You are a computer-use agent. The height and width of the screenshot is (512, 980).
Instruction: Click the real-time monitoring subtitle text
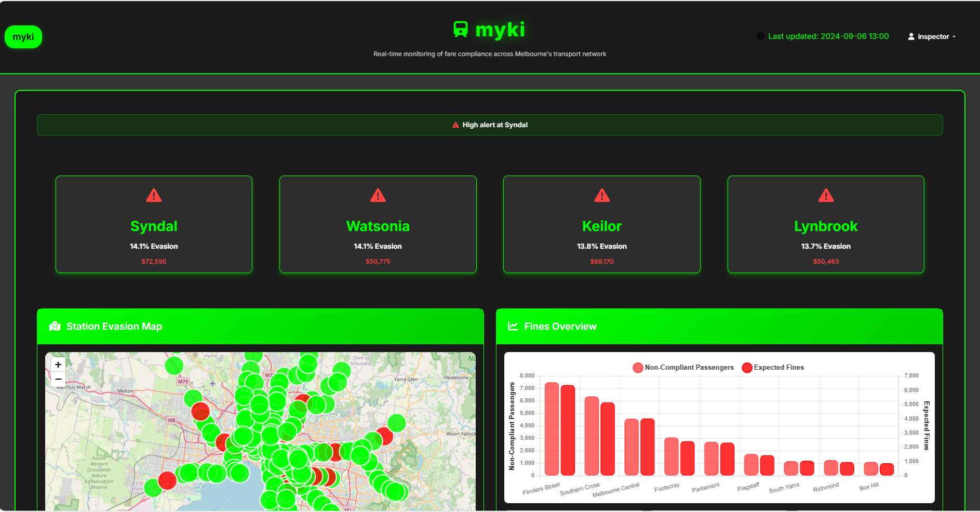[490, 54]
